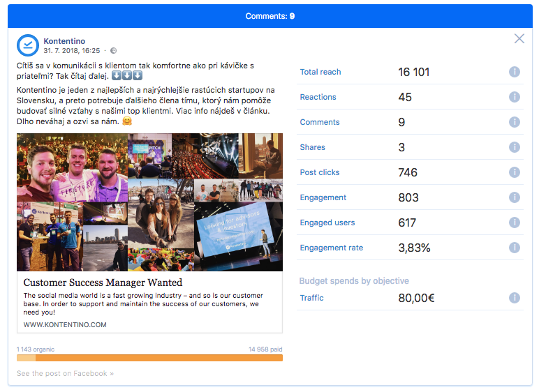The image size is (539, 392).
Task: Show info for Engagement metric
Action: (515, 197)
